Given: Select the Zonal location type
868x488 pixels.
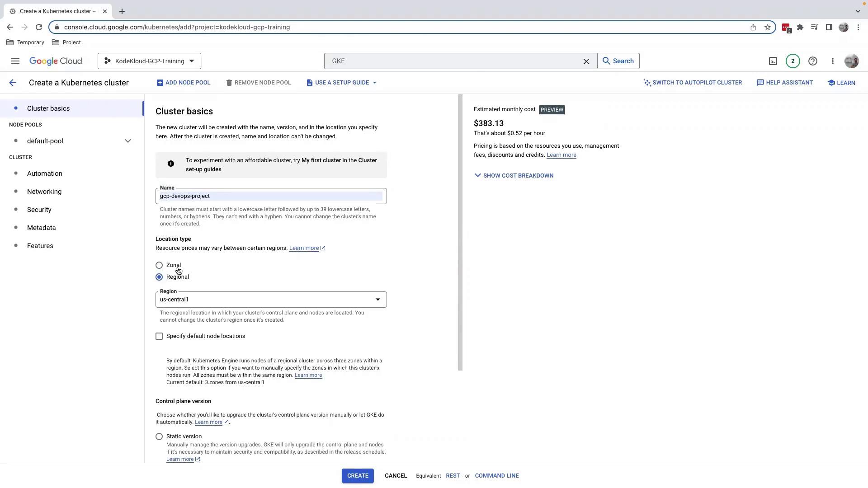Looking at the screenshot, I should pos(159,265).
